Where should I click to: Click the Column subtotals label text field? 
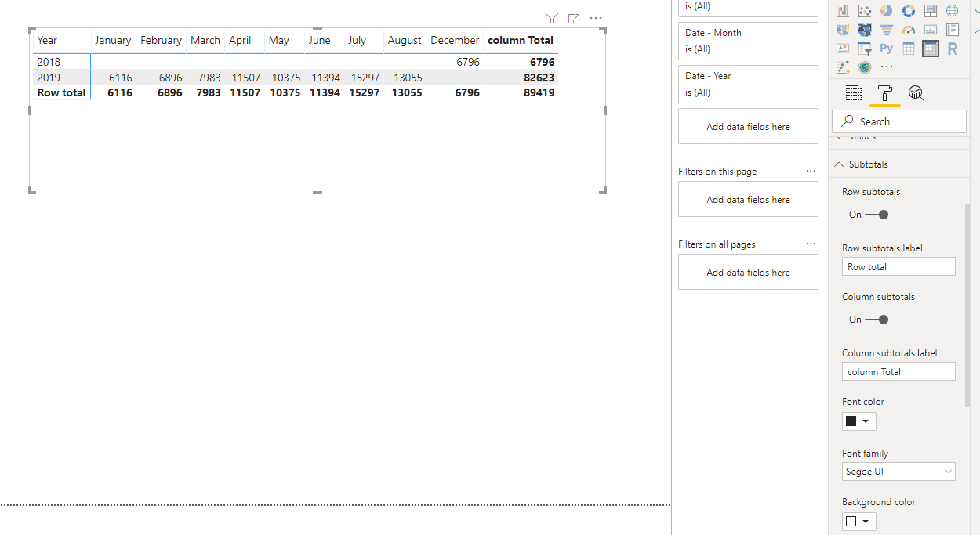point(898,371)
